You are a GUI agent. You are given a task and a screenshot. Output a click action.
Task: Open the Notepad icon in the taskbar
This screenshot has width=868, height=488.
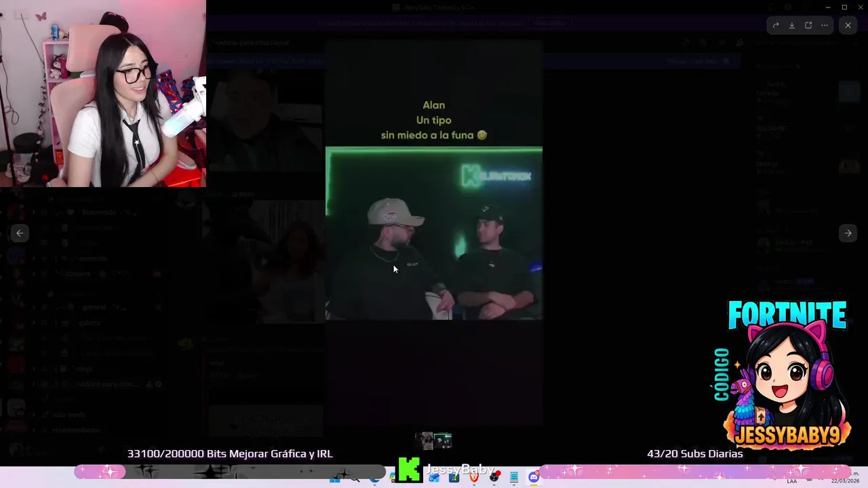[x=514, y=478]
